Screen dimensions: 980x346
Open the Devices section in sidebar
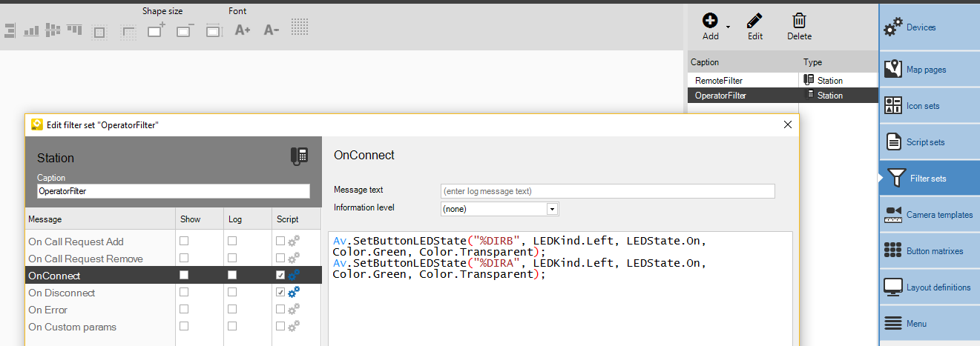click(x=929, y=27)
